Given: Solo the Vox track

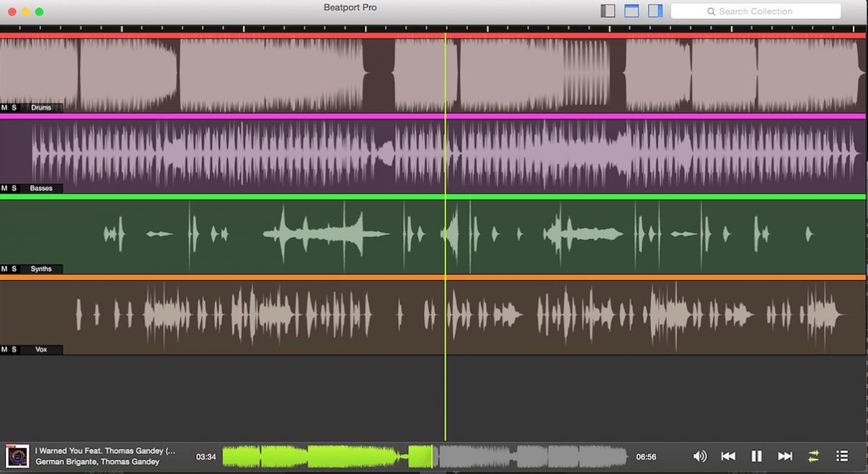Looking at the screenshot, I should [x=14, y=350].
